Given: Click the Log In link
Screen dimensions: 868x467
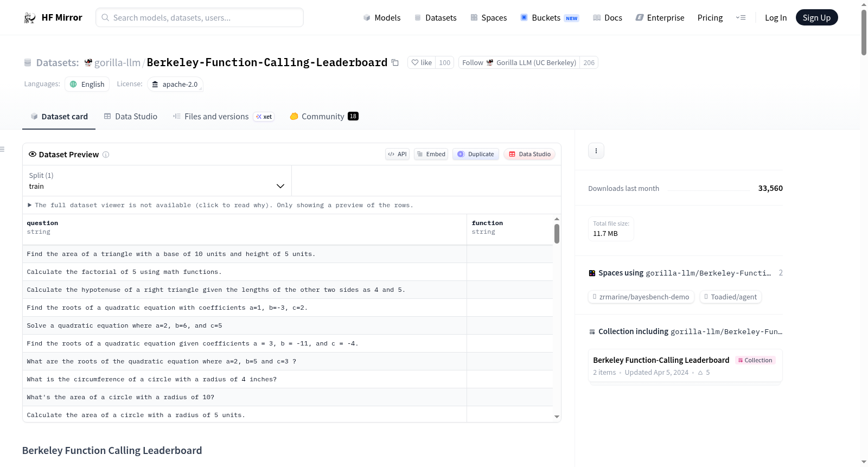Looking at the screenshot, I should [776, 18].
